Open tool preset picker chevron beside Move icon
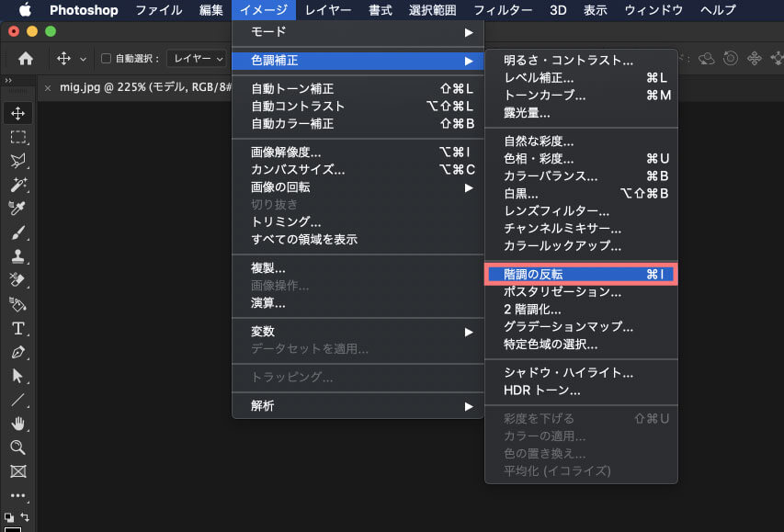This screenshot has width=784, height=532. [83, 59]
